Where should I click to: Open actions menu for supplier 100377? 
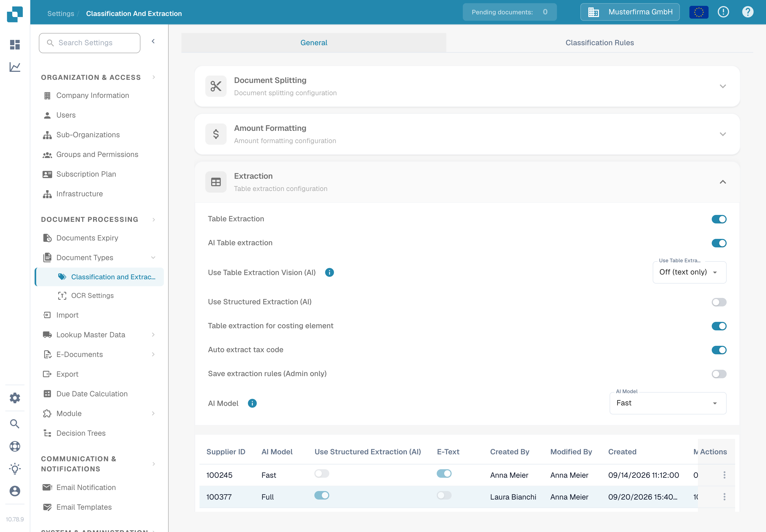click(x=724, y=497)
